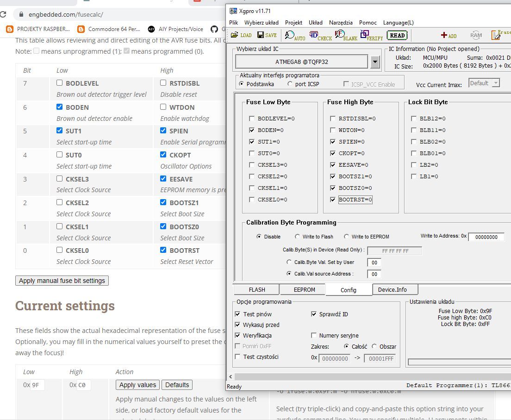Toggle the BODLEVEL=0 fuse checkbox in Xgpro
The image size is (511, 420).
tap(251, 119)
